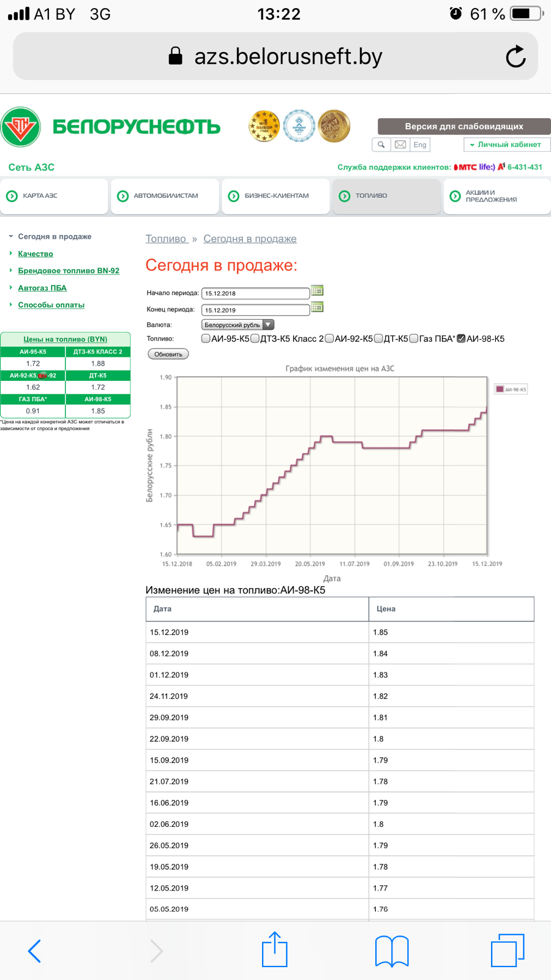Click the Belorusneft logo emblem
Viewport: 551px width, 980px height.
[21, 127]
